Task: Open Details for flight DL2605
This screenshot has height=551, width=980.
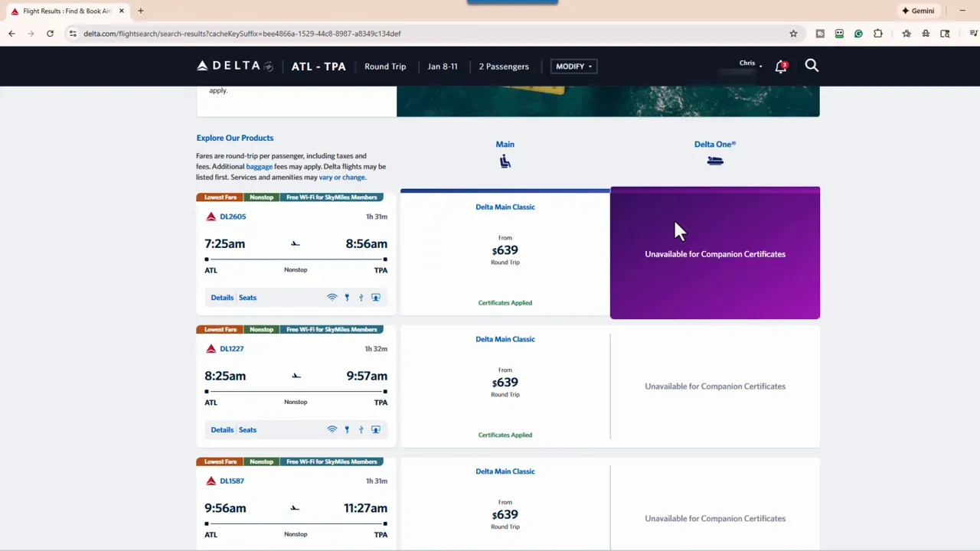Action: pos(222,297)
